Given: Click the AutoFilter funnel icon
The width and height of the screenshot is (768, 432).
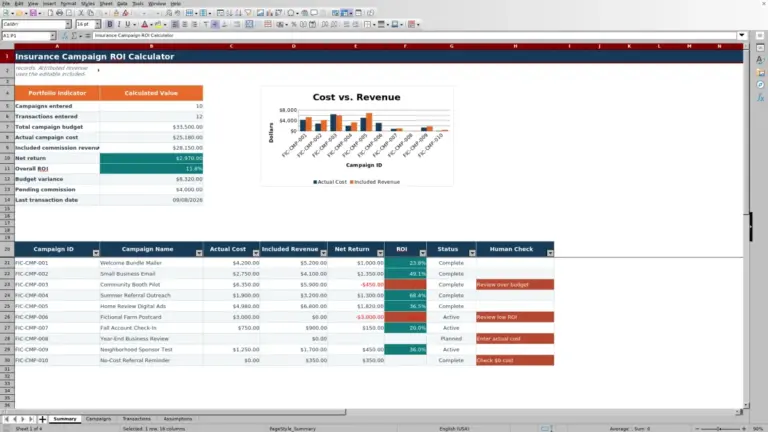Looking at the screenshot, I should [248, 13].
